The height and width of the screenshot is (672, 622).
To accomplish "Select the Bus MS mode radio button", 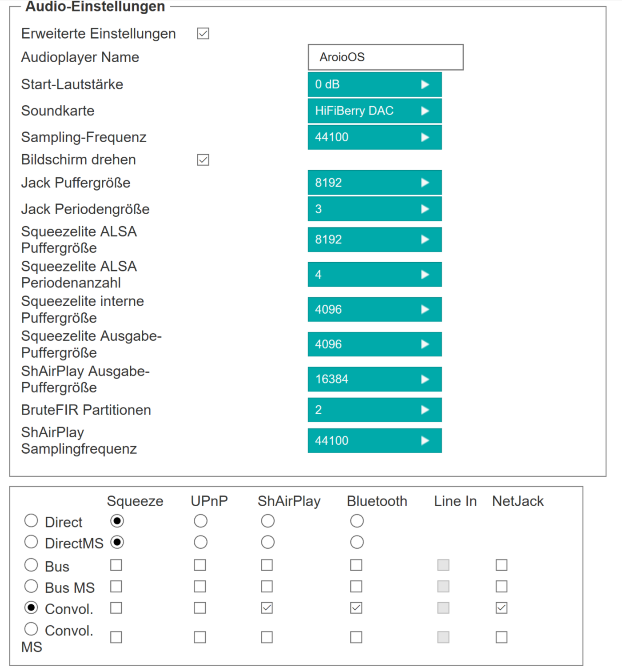I will pyautogui.click(x=31, y=586).
